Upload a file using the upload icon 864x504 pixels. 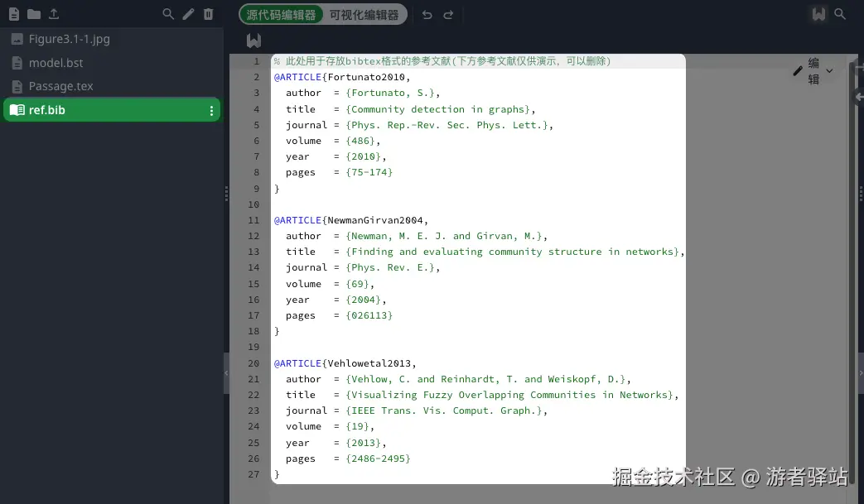pos(54,14)
